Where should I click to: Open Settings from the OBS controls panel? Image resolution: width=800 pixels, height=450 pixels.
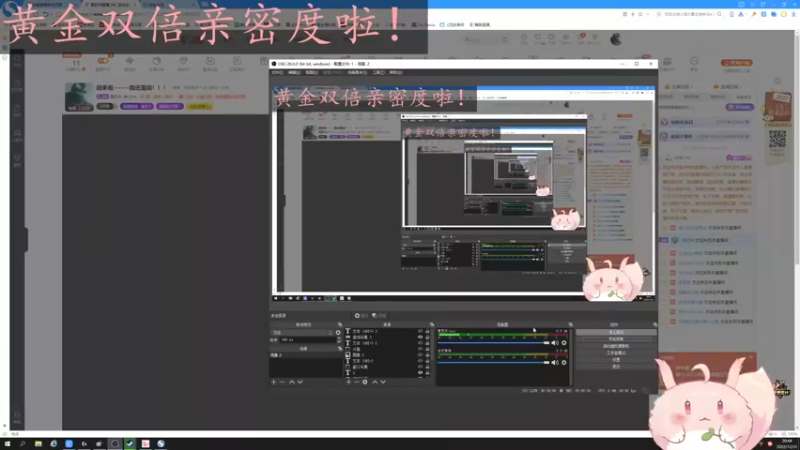(616, 360)
